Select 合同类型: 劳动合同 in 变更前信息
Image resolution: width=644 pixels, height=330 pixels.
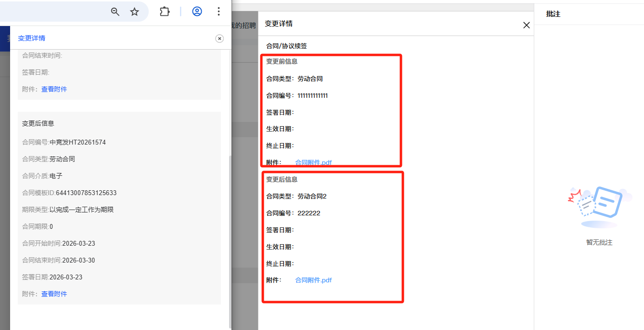coord(295,79)
